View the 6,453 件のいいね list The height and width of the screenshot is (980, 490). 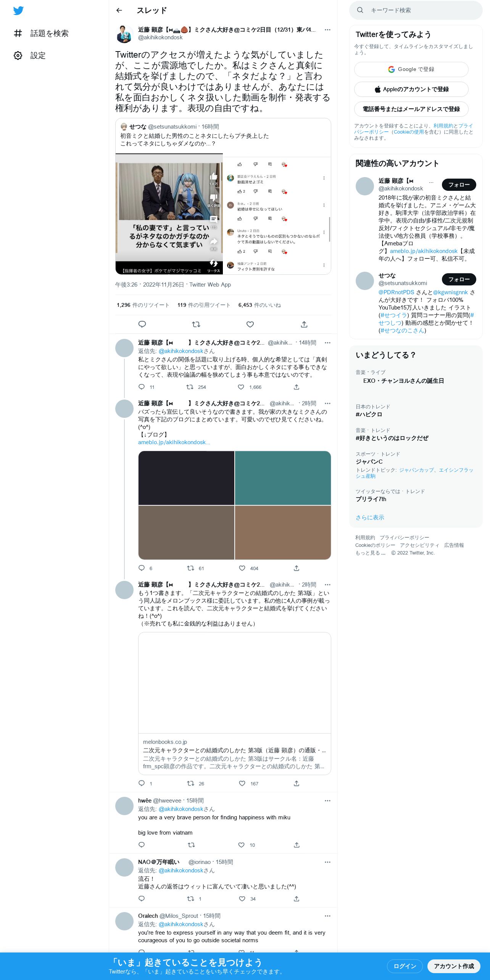point(260,305)
